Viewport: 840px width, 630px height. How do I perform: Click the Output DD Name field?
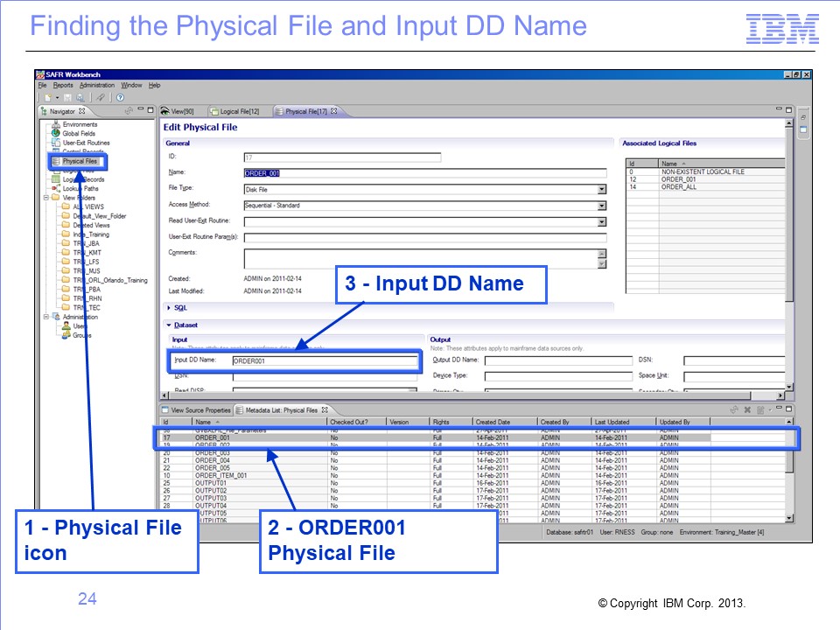558,360
